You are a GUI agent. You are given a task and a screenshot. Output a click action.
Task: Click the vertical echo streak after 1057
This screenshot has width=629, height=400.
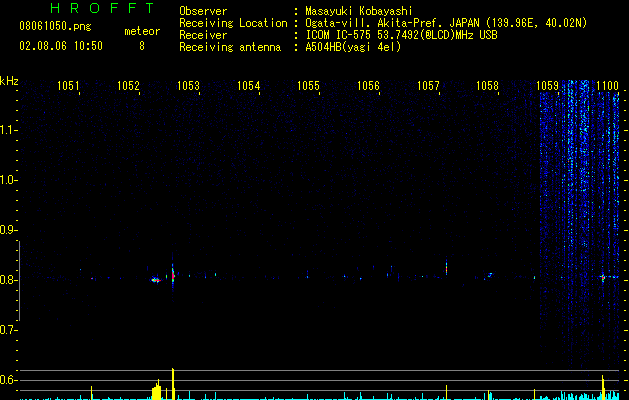(446, 268)
